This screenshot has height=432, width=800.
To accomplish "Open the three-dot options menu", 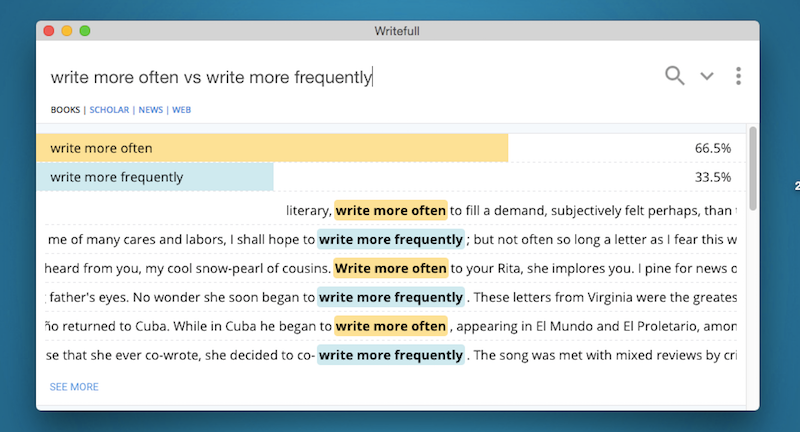I will [738, 76].
